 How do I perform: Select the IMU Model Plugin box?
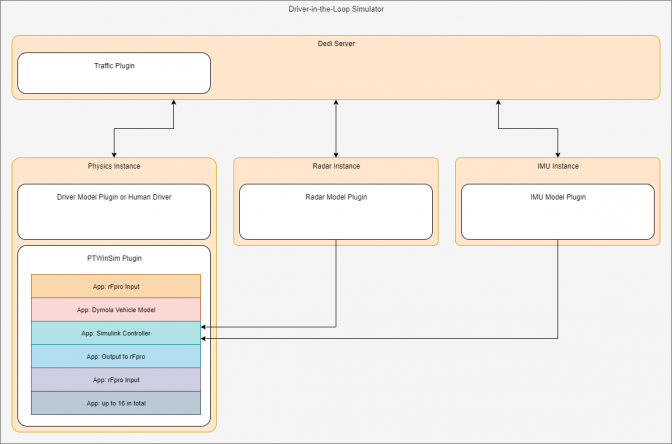[558, 212]
